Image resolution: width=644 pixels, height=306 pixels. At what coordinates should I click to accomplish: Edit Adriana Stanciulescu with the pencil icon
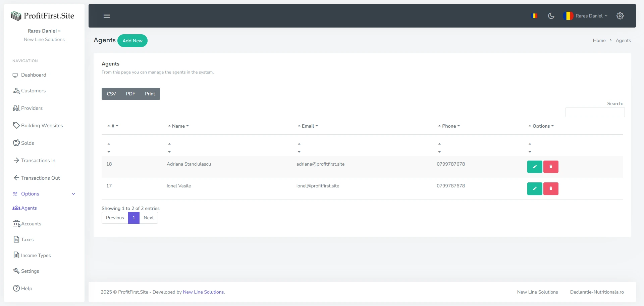coord(534,167)
